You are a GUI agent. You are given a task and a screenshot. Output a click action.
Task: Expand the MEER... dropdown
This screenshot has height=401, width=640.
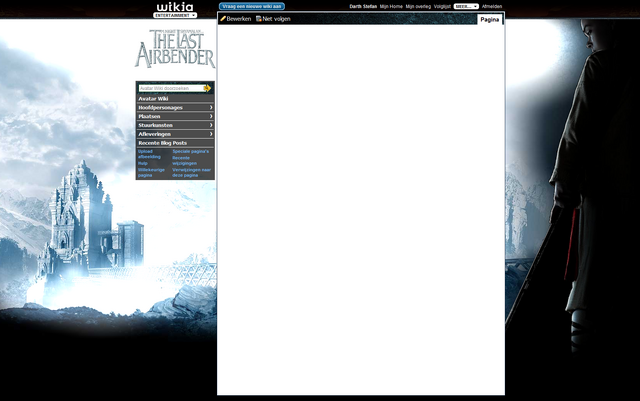click(x=466, y=7)
